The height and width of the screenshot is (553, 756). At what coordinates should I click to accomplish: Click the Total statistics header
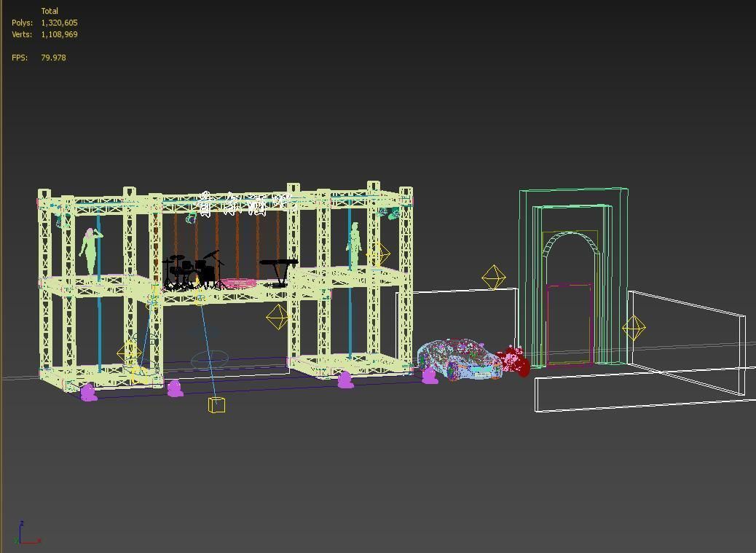coord(50,11)
